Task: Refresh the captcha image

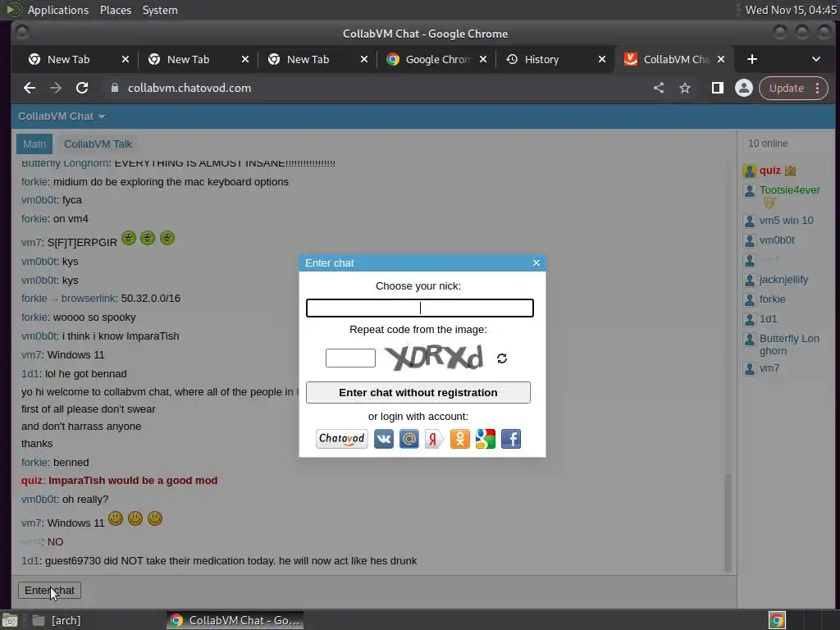Action: tap(502, 358)
